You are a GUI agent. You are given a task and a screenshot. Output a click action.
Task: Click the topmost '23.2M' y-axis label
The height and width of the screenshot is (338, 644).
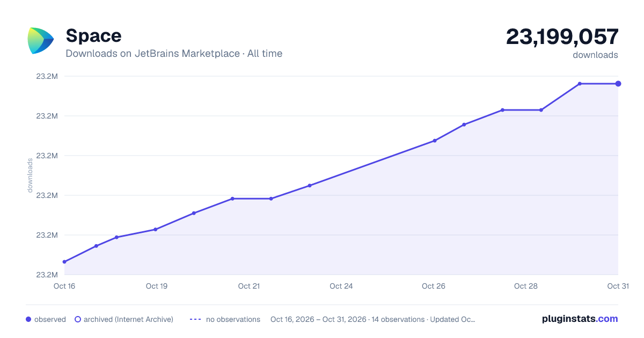[x=47, y=76]
